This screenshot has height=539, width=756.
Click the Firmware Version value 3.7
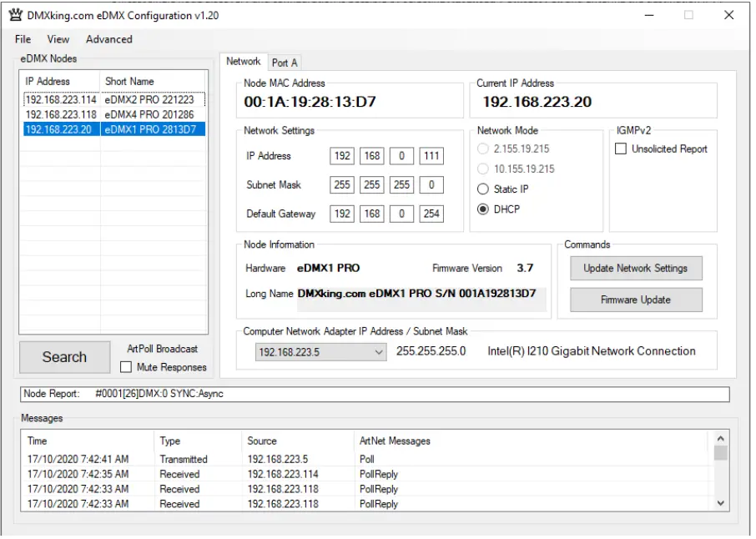[525, 269]
